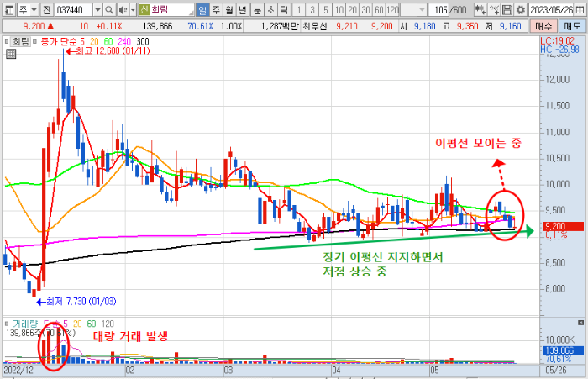Viewport: 588px width, 379px height.
Task: Open the candlestick add-indicator icon
Action: (x=480, y=9)
